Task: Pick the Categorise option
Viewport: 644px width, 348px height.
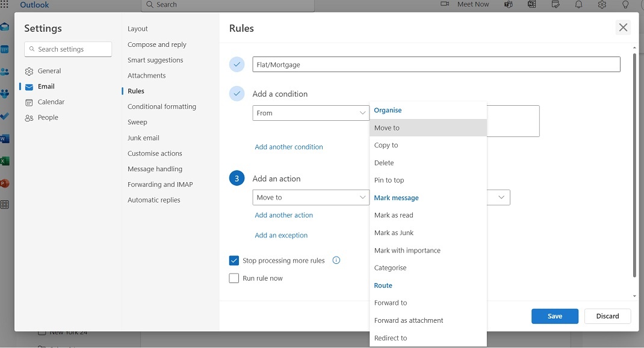Action: pos(390,268)
